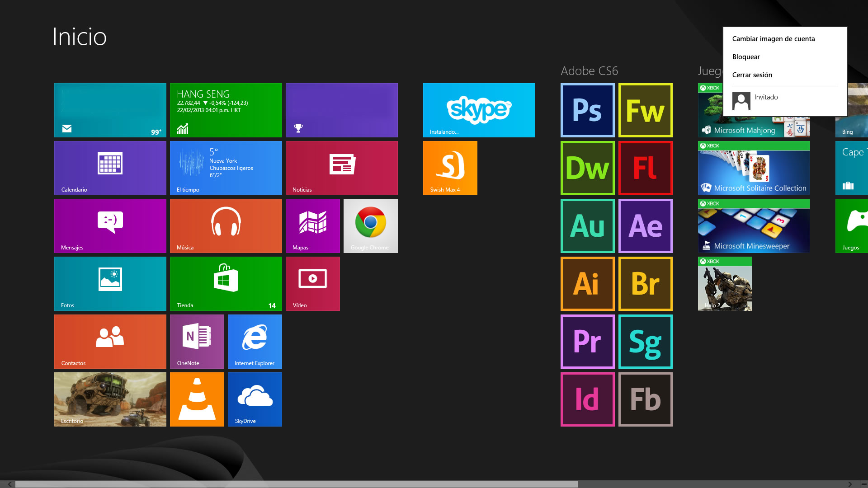Click left arrow of horizontal scrollbar

[9, 484]
